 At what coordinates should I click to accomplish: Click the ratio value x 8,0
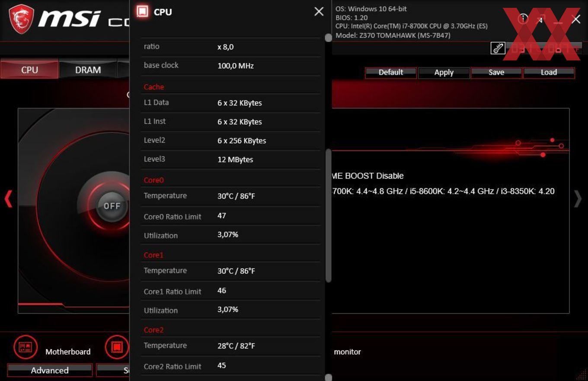226,47
